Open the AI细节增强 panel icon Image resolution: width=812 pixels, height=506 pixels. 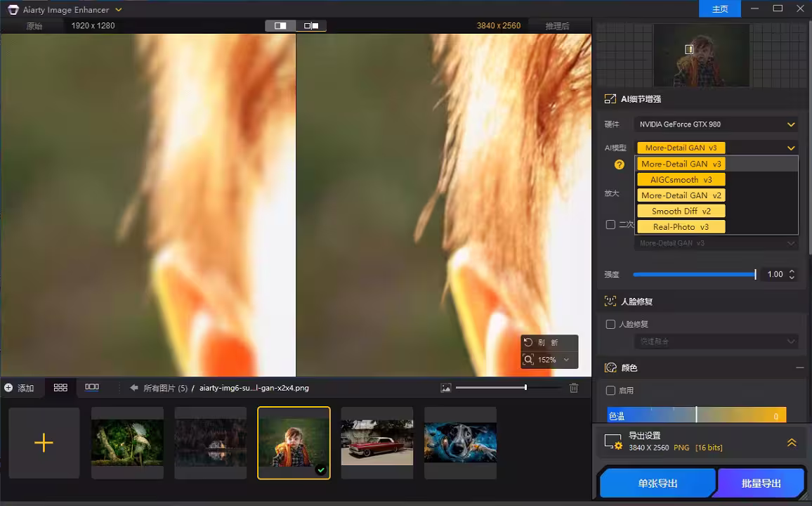[x=609, y=98]
